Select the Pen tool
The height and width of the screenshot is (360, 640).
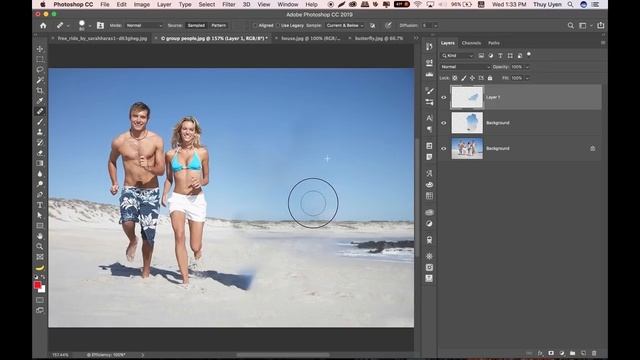point(40,195)
